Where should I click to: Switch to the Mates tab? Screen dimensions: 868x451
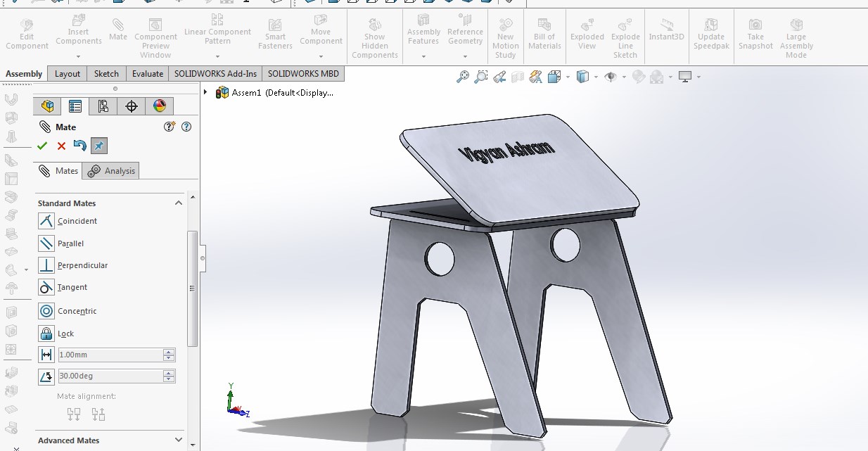click(x=58, y=171)
